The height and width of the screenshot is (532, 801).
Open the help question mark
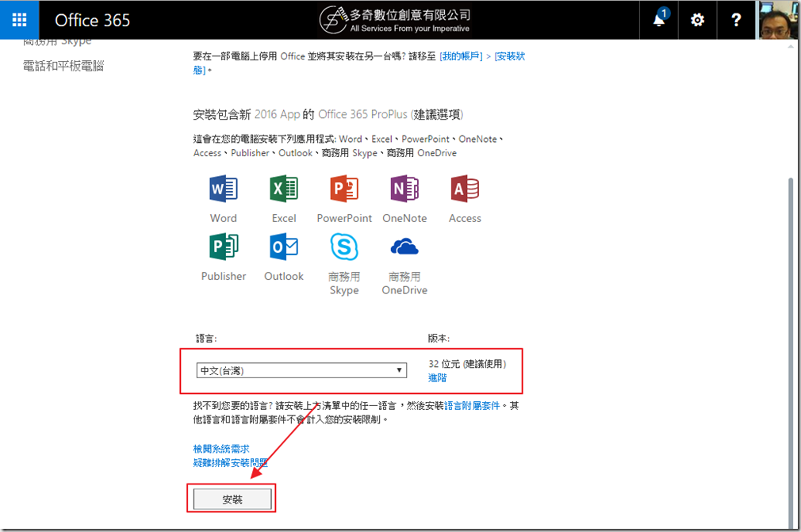(x=735, y=20)
